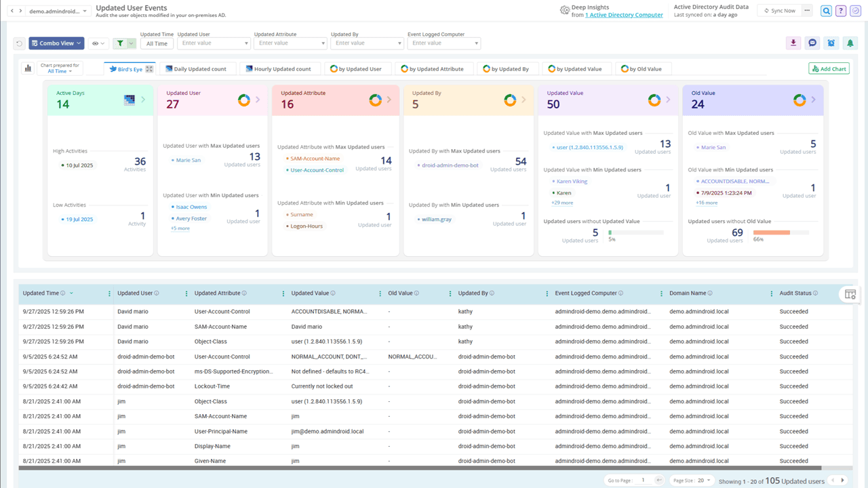Image resolution: width=868 pixels, height=488 pixels.
Task: Click the download report icon
Action: pyautogui.click(x=793, y=43)
